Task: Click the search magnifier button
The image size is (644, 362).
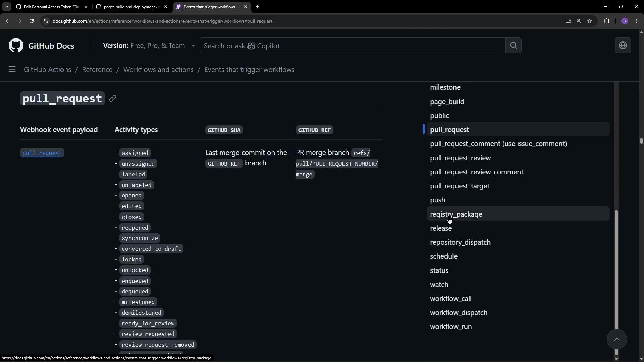Action: tap(513, 46)
